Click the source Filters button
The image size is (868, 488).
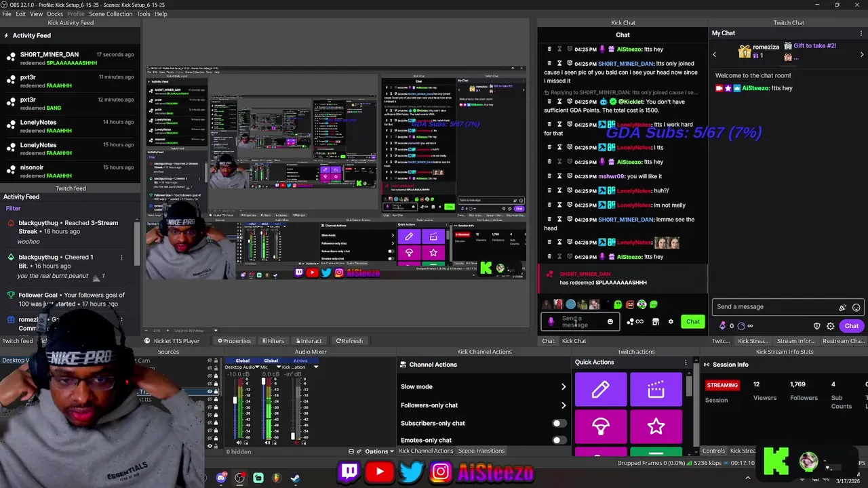point(272,341)
